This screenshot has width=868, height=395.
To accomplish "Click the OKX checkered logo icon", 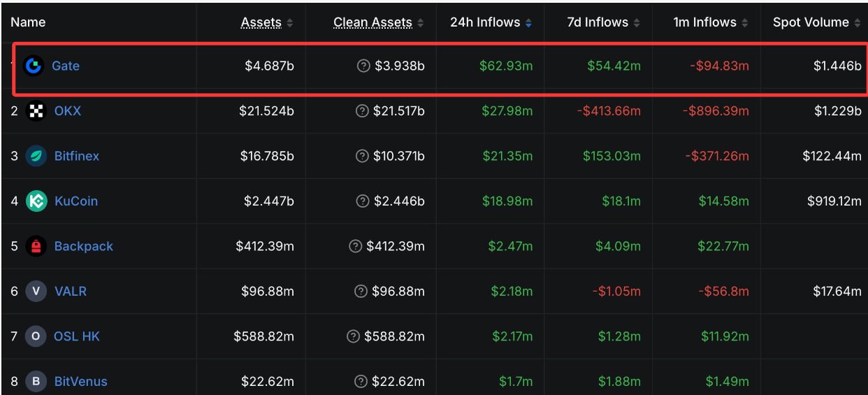I will pyautogui.click(x=36, y=110).
